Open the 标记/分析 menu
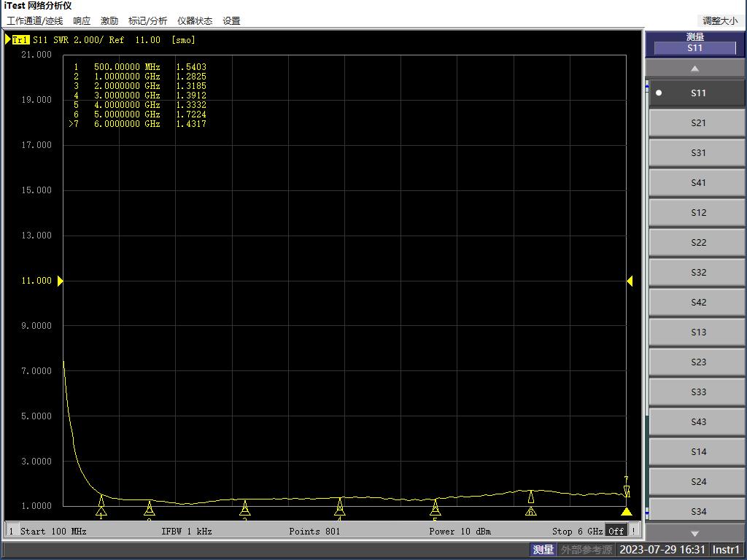This screenshot has height=560, width=747. (x=147, y=21)
